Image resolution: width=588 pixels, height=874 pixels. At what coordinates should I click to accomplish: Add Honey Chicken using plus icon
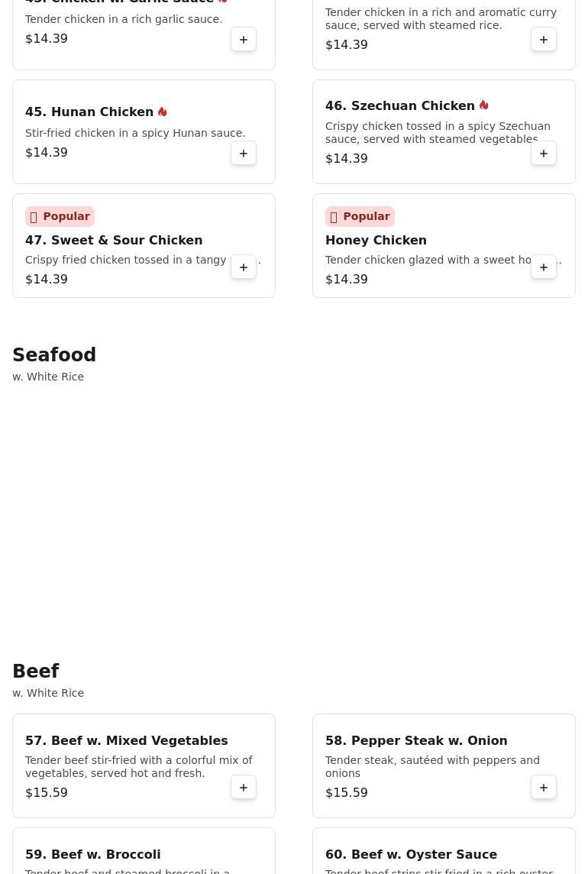pos(544,267)
